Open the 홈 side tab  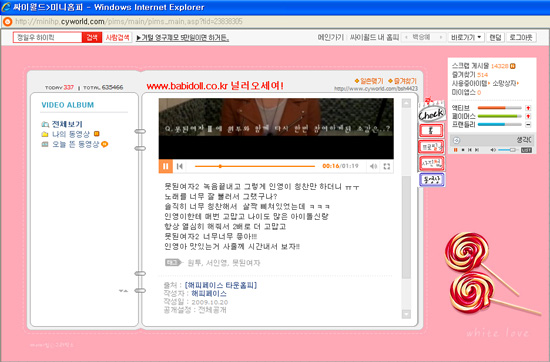pyautogui.click(x=431, y=130)
